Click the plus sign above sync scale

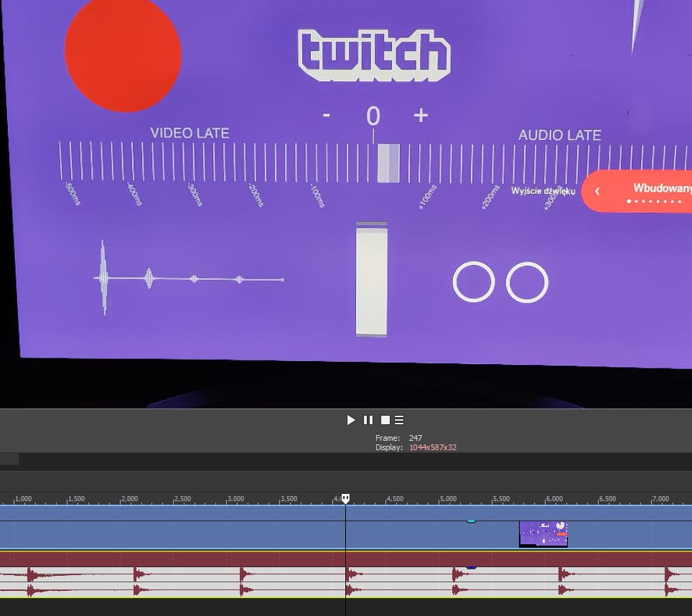tap(421, 115)
